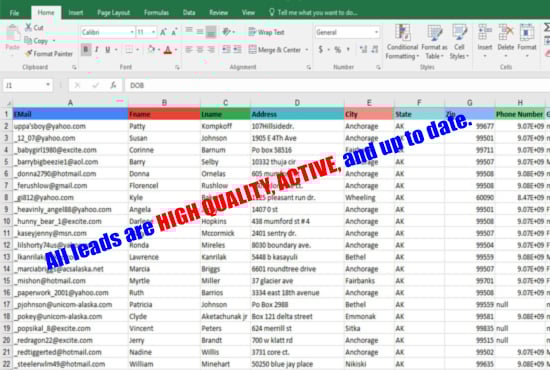This screenshot has width=550, height=370.
Task: Select column D header
Action: coord(297,103)
